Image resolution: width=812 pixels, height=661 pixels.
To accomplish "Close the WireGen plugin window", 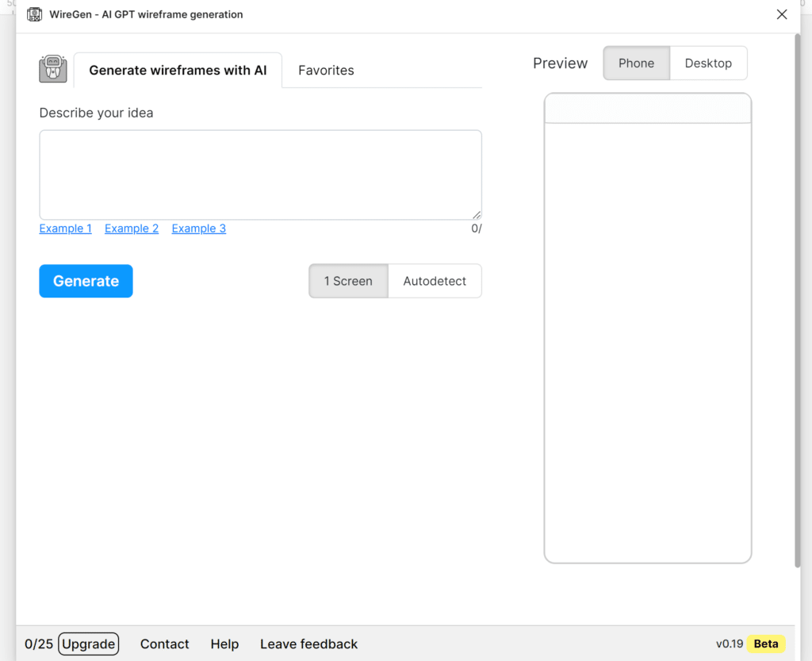I will pyautogui.click(x=782, y=14).
